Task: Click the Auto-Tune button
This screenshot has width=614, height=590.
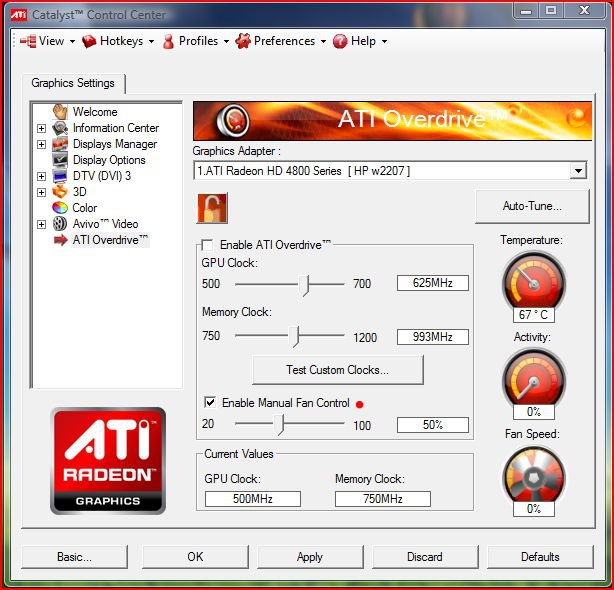Action: click(532, 206)
